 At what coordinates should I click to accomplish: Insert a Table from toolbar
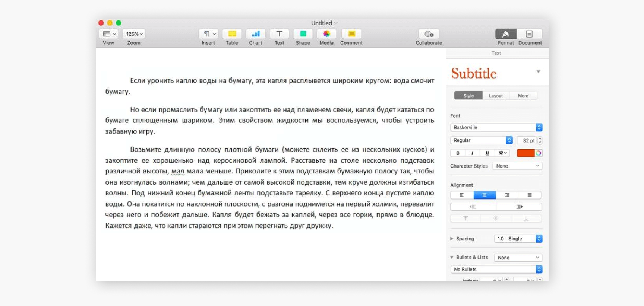(232, 34)
